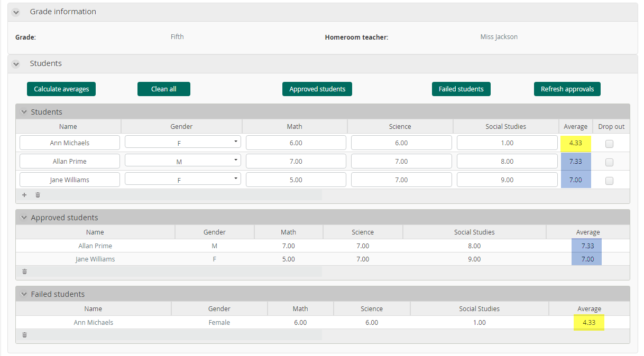
Task: Collapse the Failed students grid panel
Action: click(x=23, y=294)
